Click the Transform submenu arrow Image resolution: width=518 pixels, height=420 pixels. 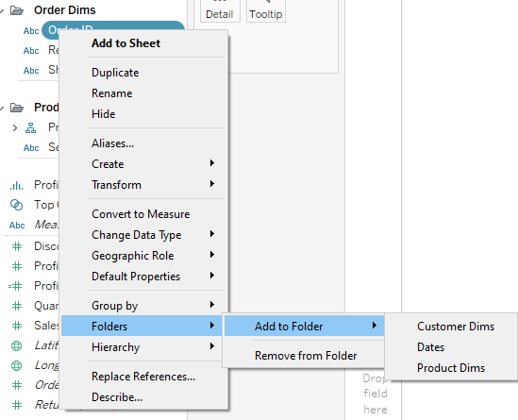click(x=212, y=184)
